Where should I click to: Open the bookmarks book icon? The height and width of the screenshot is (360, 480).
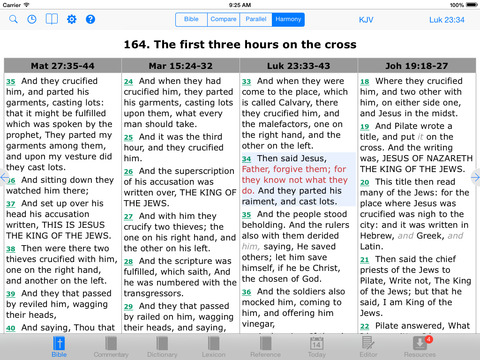52,19
